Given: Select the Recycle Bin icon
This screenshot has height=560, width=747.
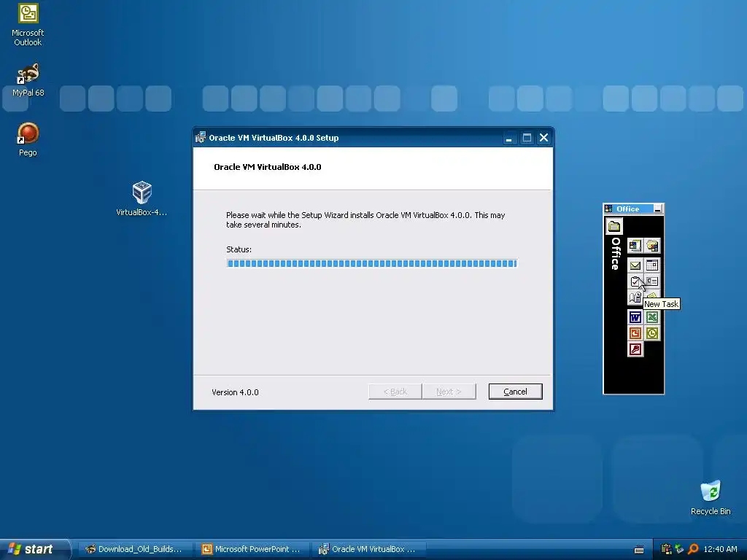Looking at the screenshot, I should coord(711,497).
